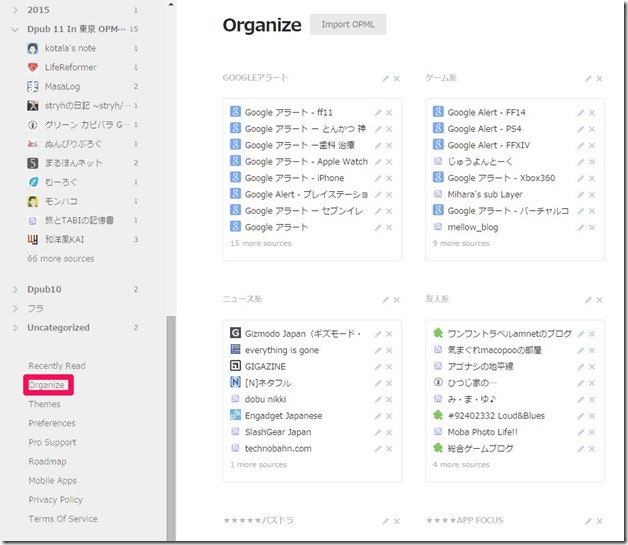Open Pro Support in sidebar
Viewport: 628px width, 545px height.
pyautogui.click(x=52, y=442)
